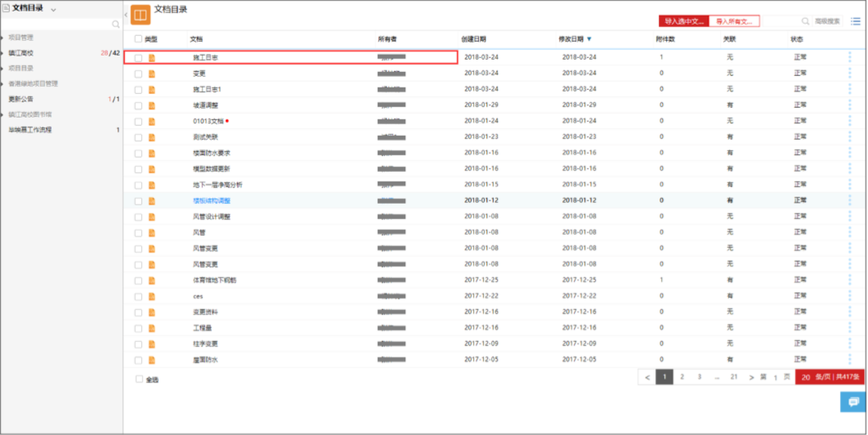Open the blue chat bubble widget
Image resolution: width=868 pixels, height=435 pixels.
coord(853,401)
